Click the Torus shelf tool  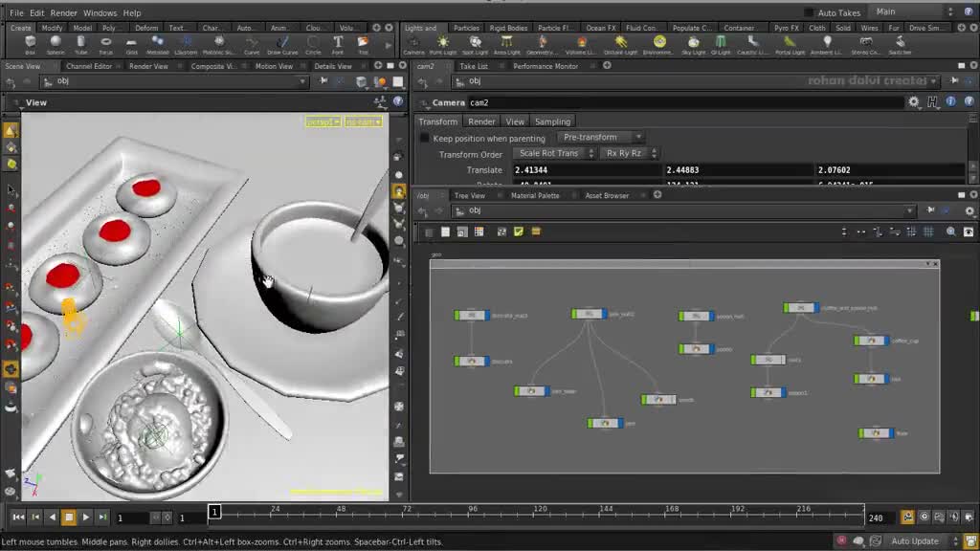(105, 44)
